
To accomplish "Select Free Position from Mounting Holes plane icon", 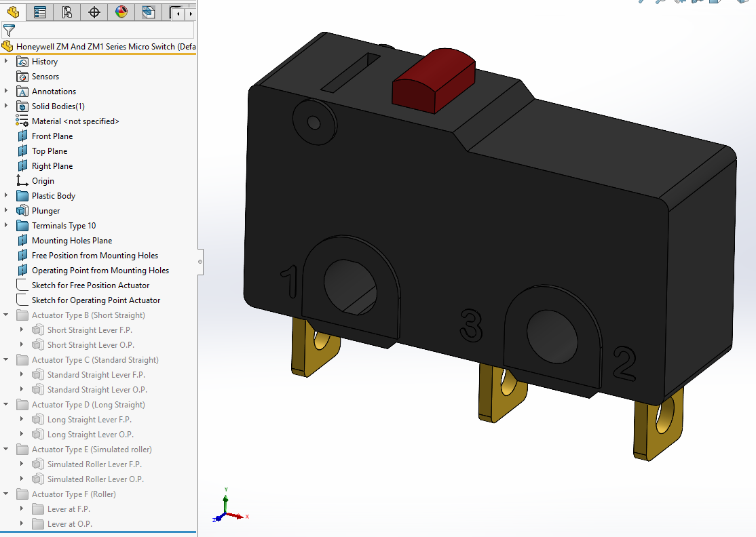I will [22, 255].
